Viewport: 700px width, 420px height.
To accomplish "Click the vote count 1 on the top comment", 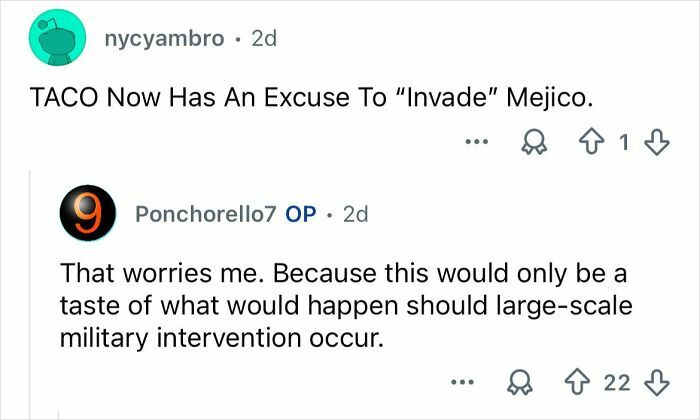I will [x=624, y=142].
